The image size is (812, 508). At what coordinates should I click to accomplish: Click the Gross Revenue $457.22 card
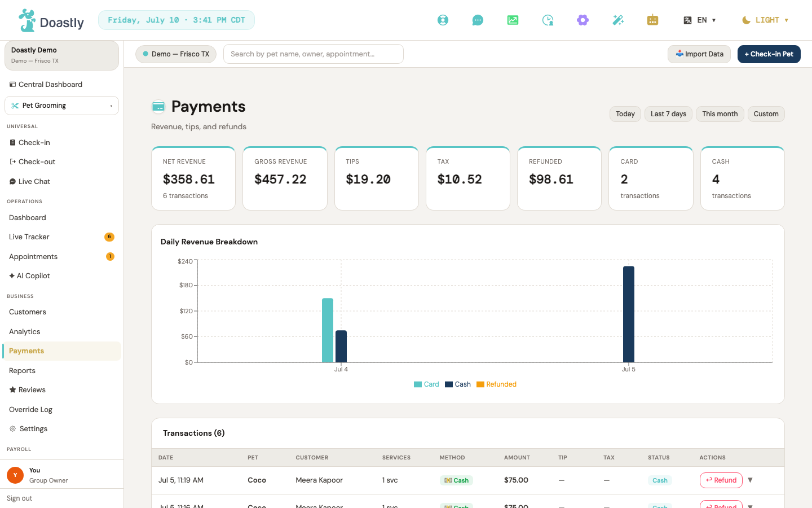tap(285, 178)
